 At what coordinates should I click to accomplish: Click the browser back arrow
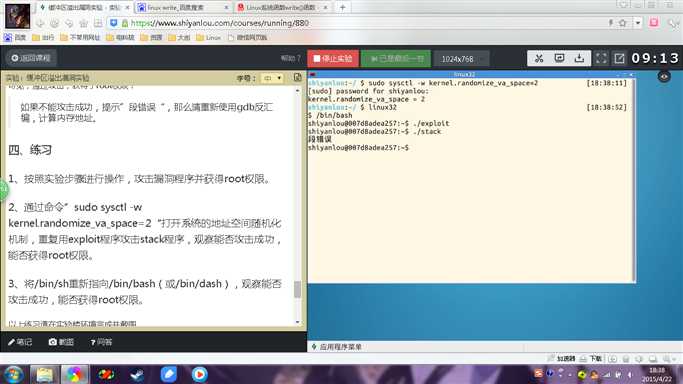(x=40, y=23)
